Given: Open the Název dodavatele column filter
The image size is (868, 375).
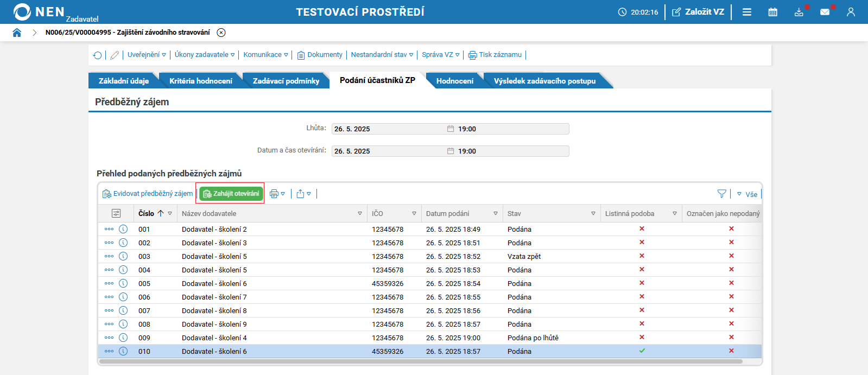Looking at the screenshot, I should coord(360,214).
